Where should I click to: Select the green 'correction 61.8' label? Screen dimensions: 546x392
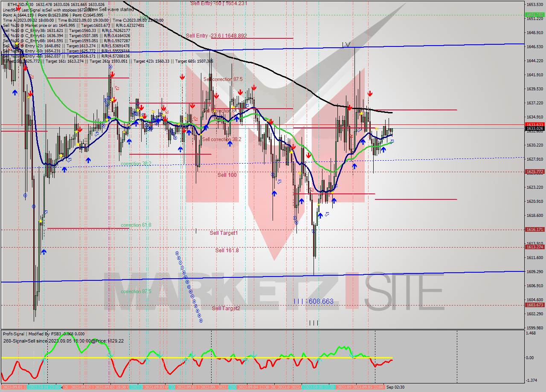click(136, 225)
